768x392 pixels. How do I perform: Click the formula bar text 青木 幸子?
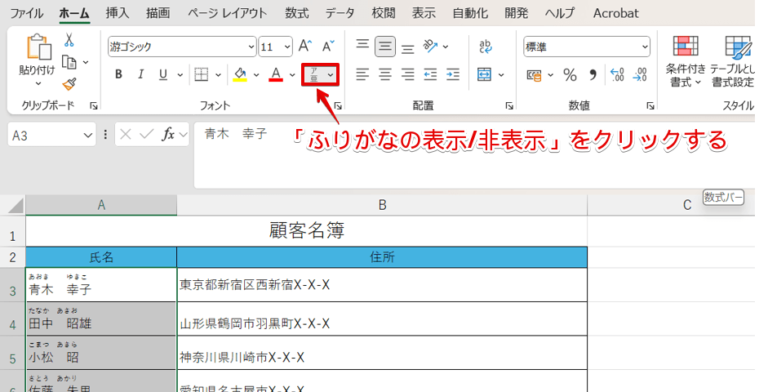[x=236, y=134]
